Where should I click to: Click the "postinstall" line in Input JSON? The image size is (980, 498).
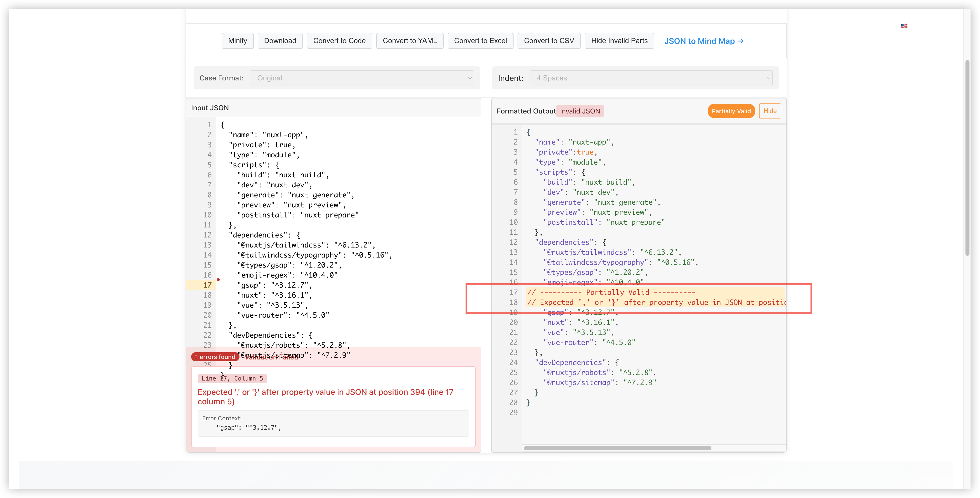(x=298, y=215)
